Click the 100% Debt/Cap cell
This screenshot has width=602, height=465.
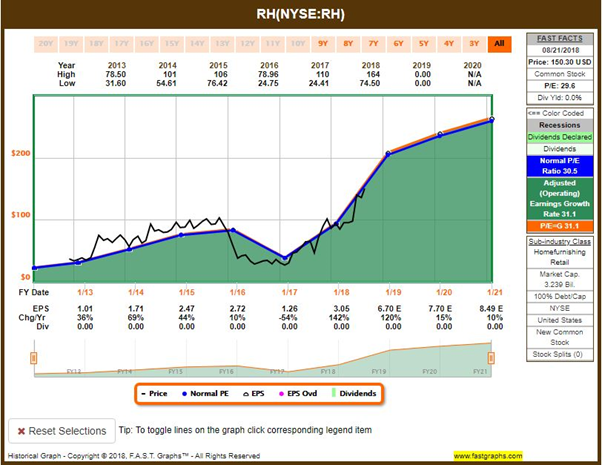click(x=560, y=296)
